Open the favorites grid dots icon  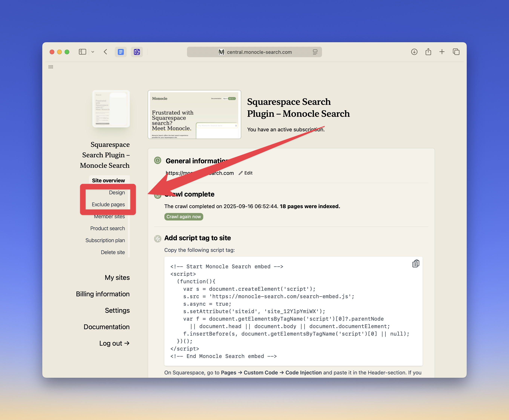(51, 67)
